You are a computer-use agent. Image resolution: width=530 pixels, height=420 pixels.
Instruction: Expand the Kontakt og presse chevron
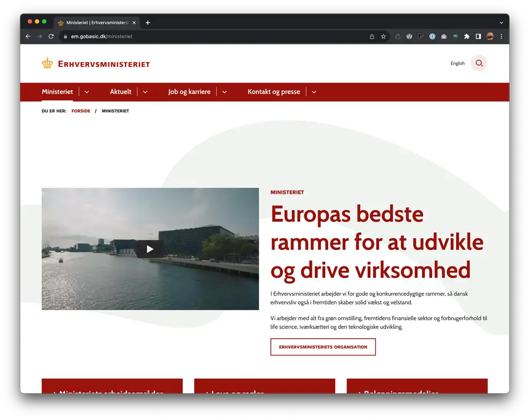[314, 92]
